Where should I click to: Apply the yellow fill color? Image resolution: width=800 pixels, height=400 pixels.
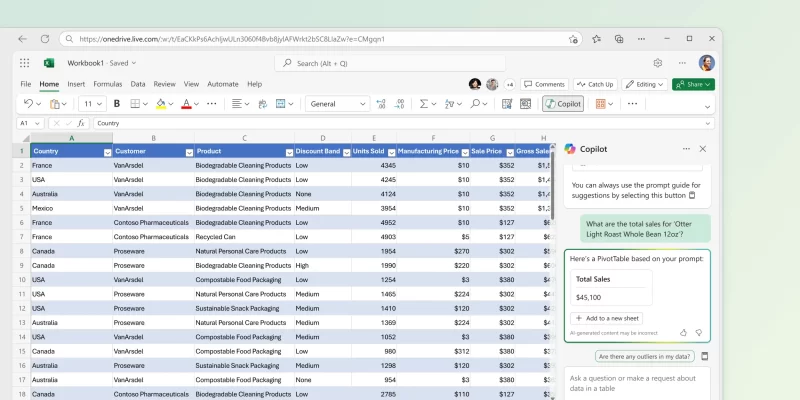(161, 104)
